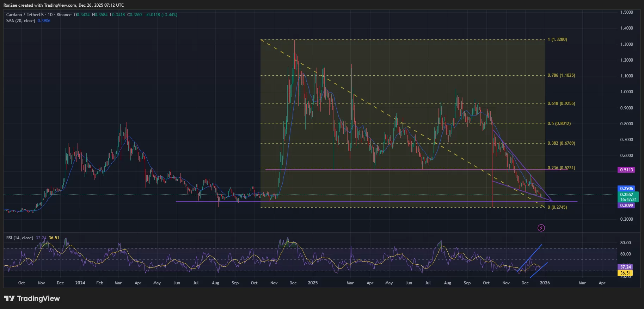Click the yellow 36.51 RSI average tag
This screenshot has height=309, width=644.
(x=625, y=273)
